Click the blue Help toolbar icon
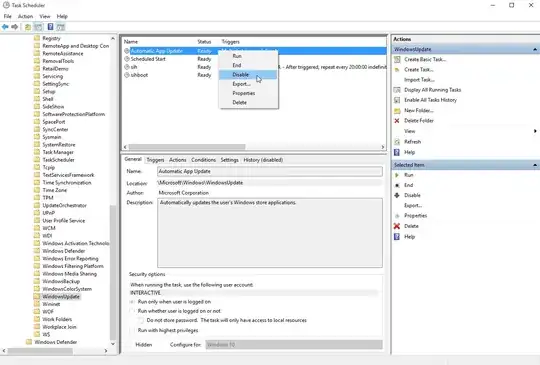 point(50,27)
